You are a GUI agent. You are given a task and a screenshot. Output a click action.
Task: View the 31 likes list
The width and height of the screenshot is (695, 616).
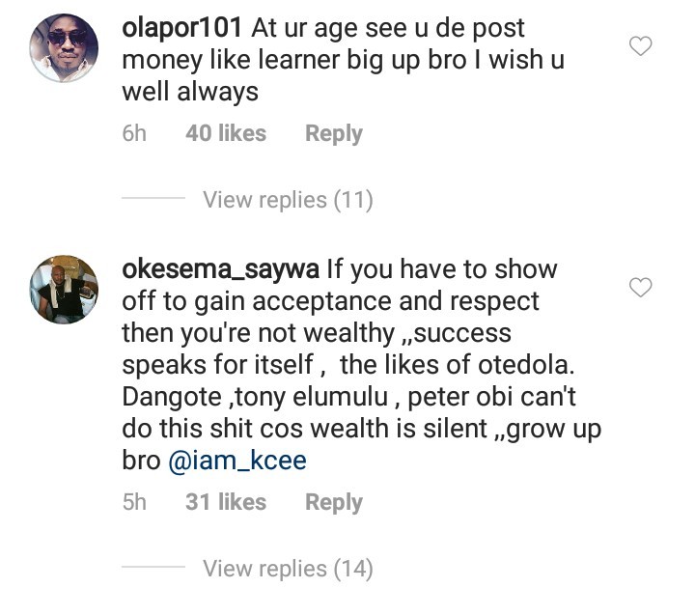click(225, 502)
